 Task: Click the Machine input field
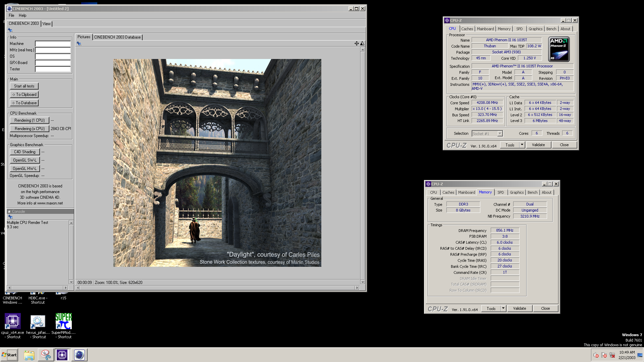click(53, 44)
